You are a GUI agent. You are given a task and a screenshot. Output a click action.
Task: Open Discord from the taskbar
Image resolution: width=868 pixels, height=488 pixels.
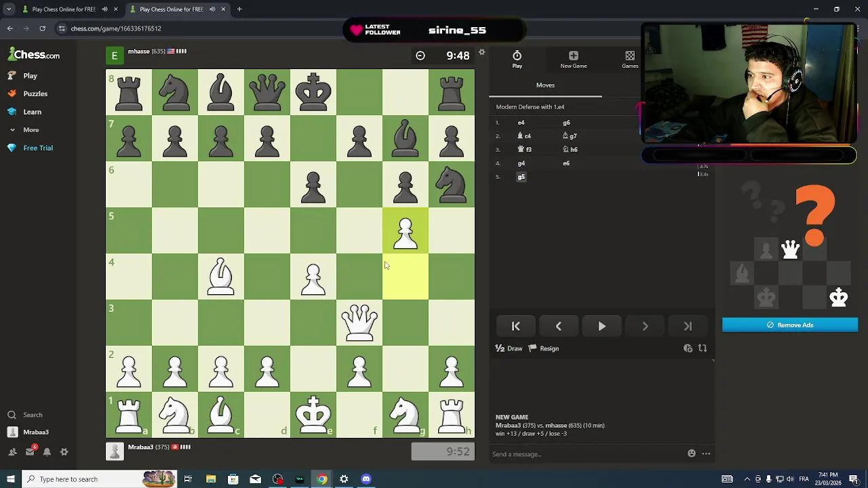pyautogui.click(x=366, y=479)
